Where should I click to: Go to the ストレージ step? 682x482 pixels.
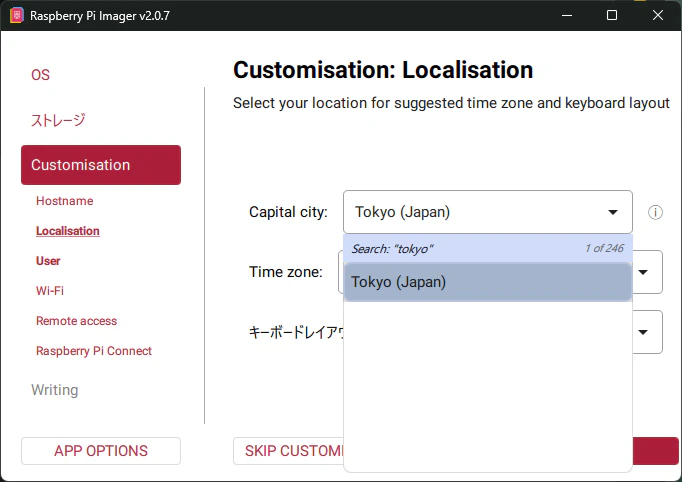[58, 120]
